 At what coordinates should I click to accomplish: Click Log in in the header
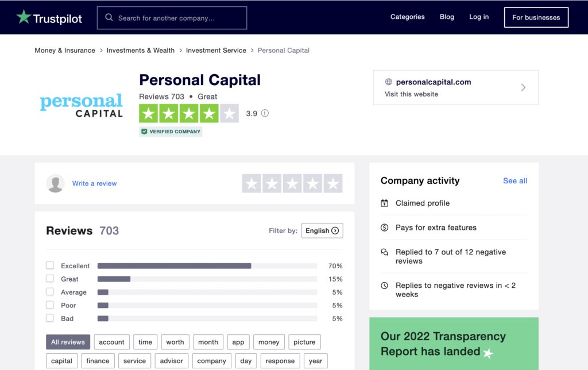pyautogui.click(x=479, y=17)
